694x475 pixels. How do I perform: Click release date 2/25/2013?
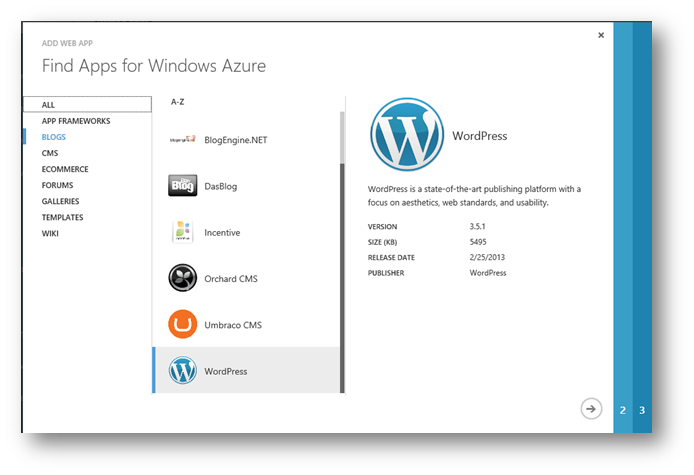pyautogui.click(x=487, y=257)
